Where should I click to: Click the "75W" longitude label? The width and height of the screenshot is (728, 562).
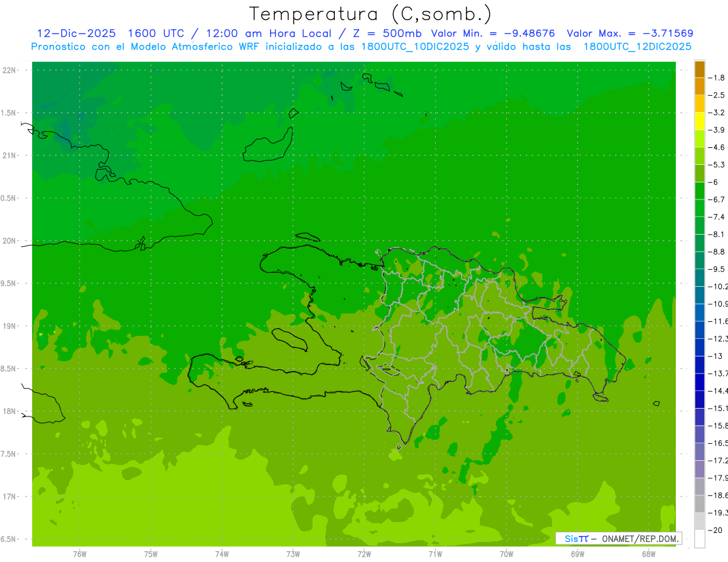[150, 554]
